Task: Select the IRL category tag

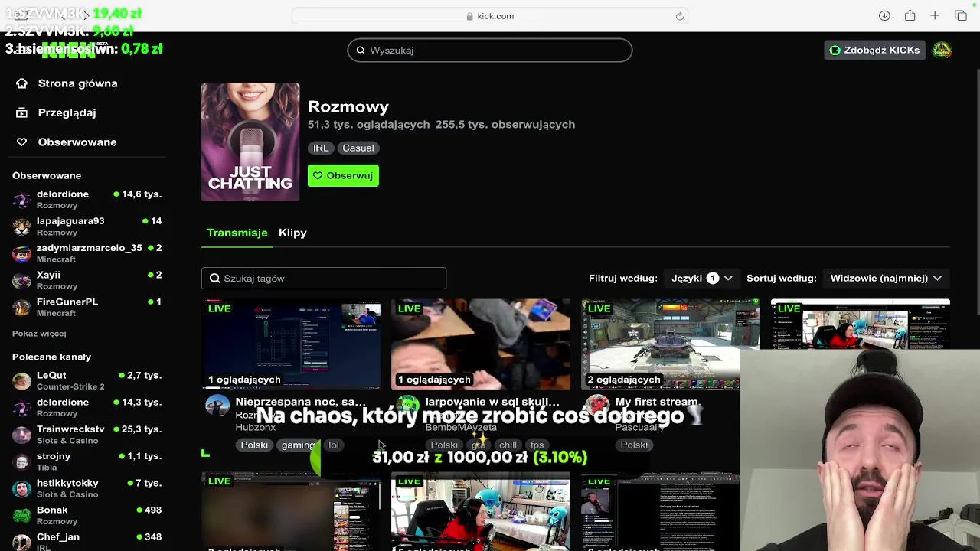Action: point(321,148)
